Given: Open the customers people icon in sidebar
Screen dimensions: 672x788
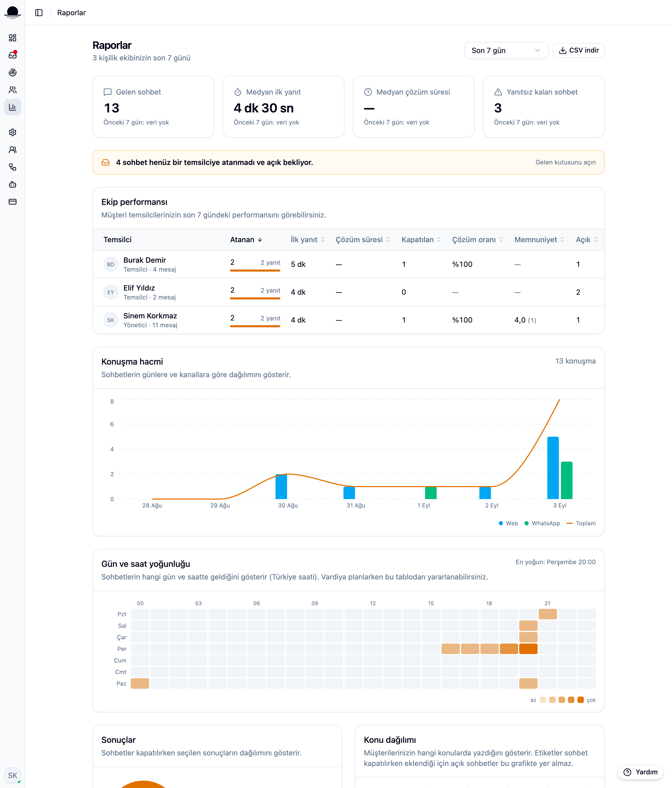Looking at the screenshot, I should click(13, 90).
